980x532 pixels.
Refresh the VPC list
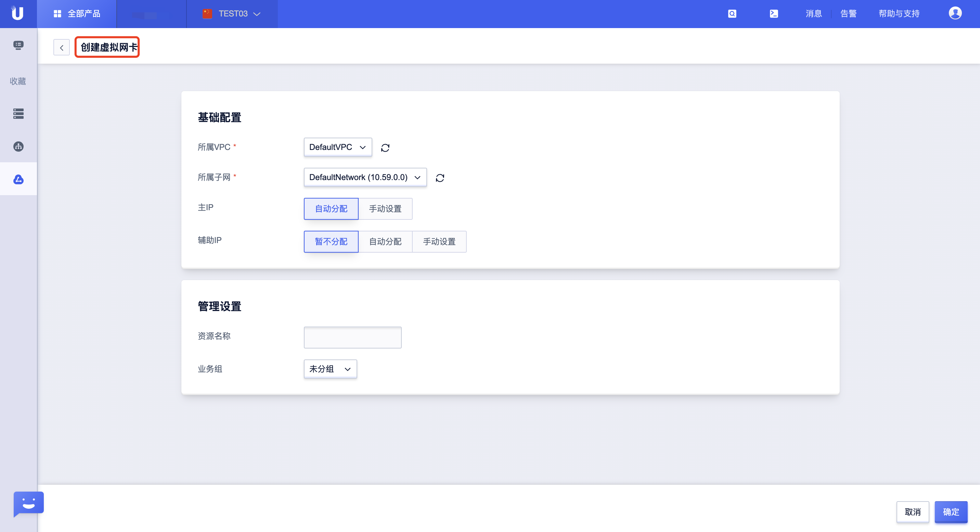[385, 148]
